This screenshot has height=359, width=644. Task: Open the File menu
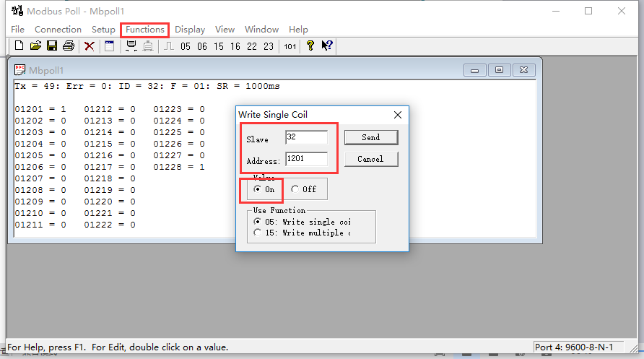[x=17, y=30]
